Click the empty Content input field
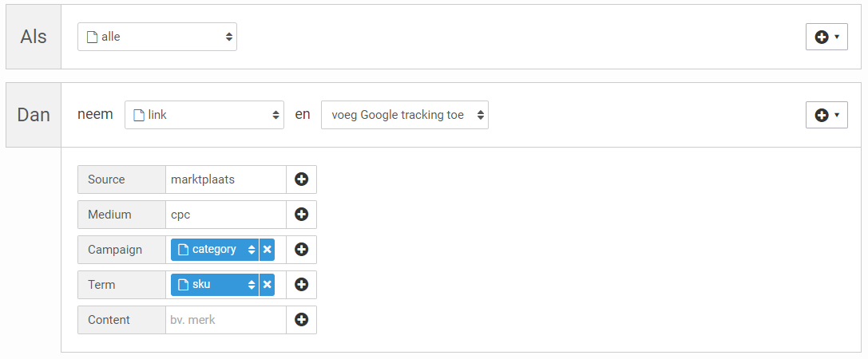Screen dimensions: 868x359 (x=225, y=320)
